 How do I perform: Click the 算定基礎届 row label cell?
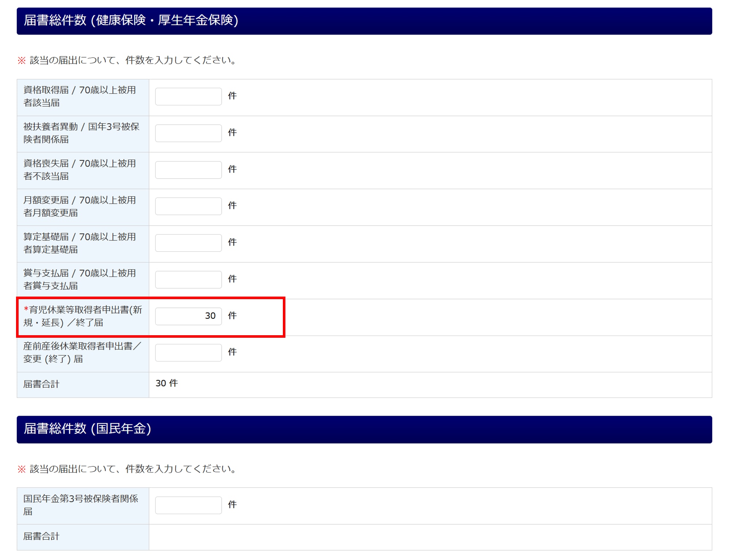(79, 243)
